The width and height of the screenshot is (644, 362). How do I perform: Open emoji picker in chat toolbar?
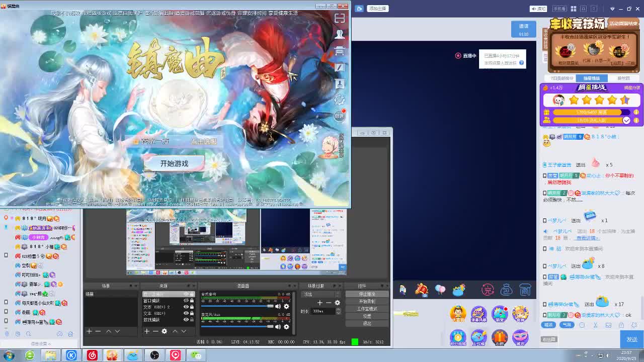tap(582, 325)
